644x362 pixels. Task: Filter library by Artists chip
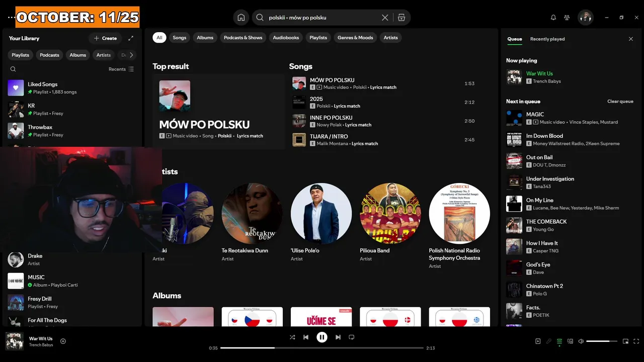pos(104,55)
